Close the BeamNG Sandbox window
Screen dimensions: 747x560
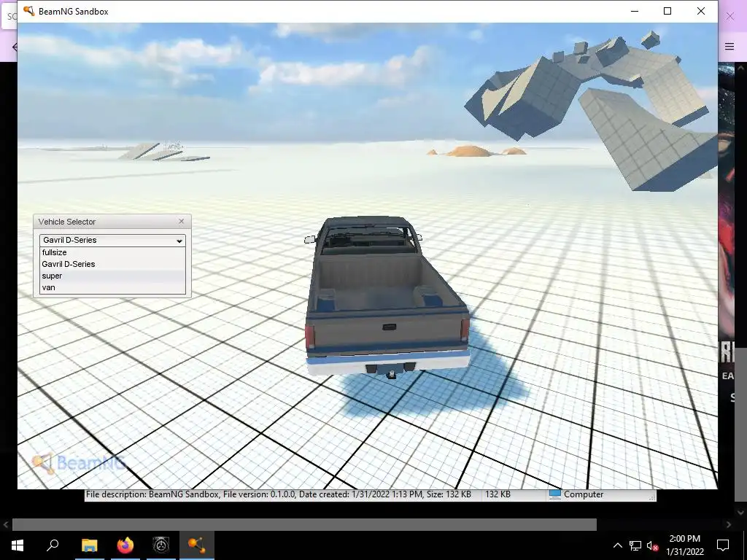tap(701, 11)
